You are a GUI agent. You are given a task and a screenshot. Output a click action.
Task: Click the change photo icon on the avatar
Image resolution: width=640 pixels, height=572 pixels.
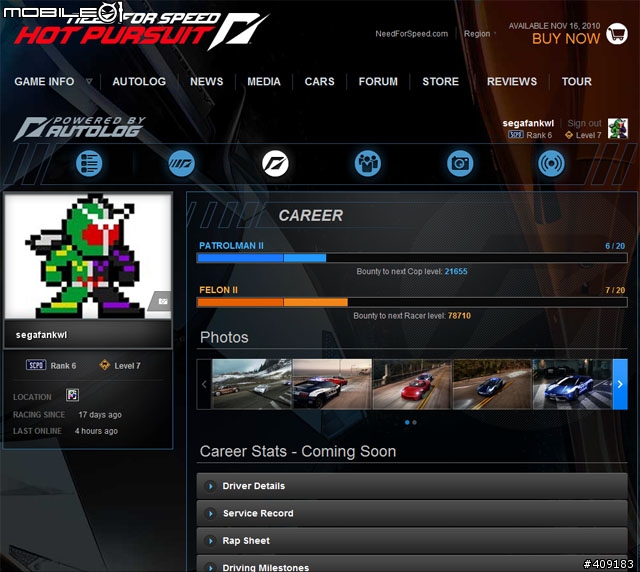(162, 301)
